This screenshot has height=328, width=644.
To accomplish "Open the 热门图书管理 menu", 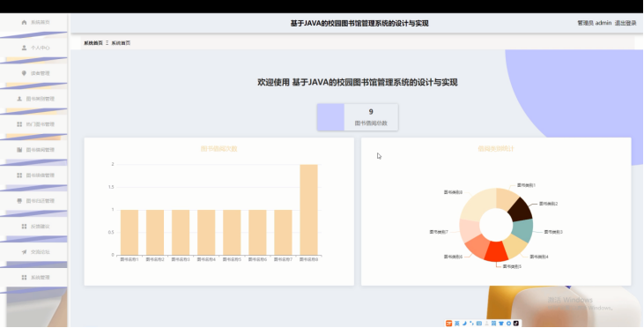I will [x=33, y=124].
